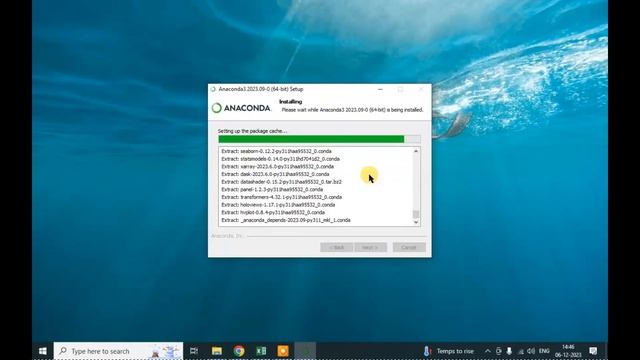Open Google Chrome from taskbar
Screen dimensions: 640x360
pyautogui.click(x=239, y=351)
